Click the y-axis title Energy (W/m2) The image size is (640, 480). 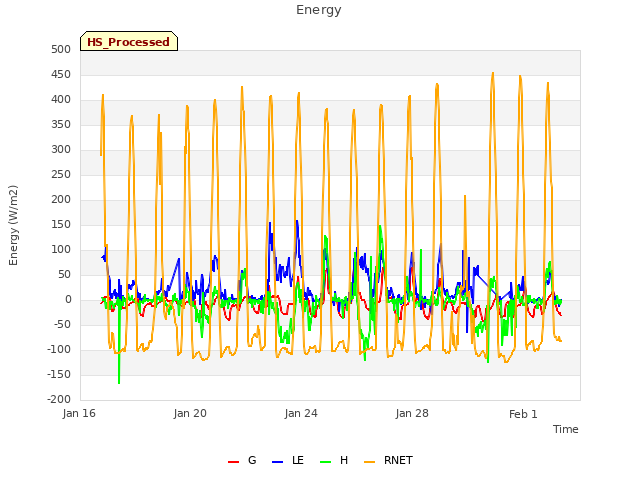click(x=13, y=225)
